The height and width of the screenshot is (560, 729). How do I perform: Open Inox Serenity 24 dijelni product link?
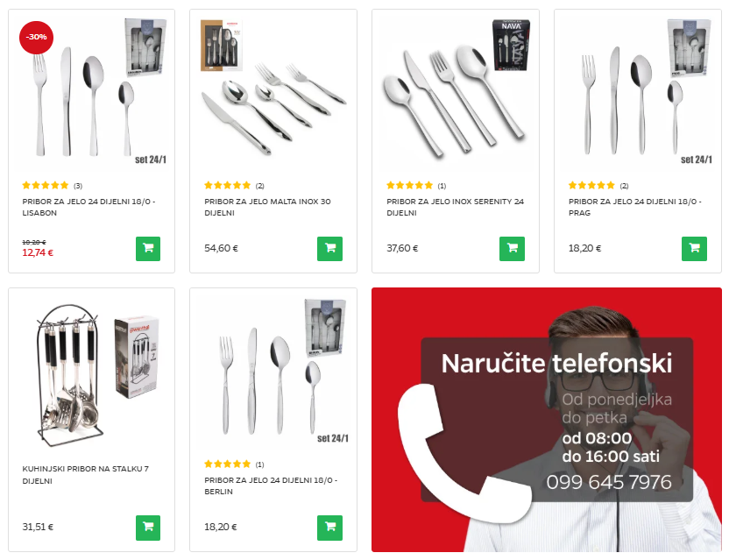(455, 207)
